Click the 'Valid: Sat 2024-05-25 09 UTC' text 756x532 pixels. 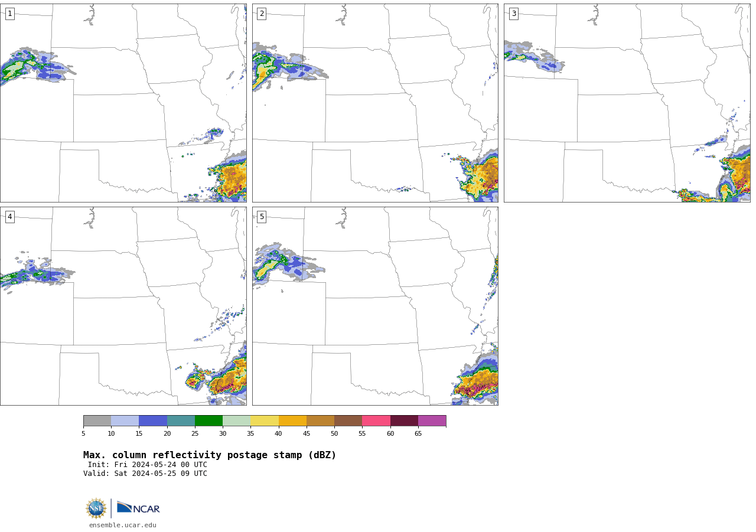point(145,474)
